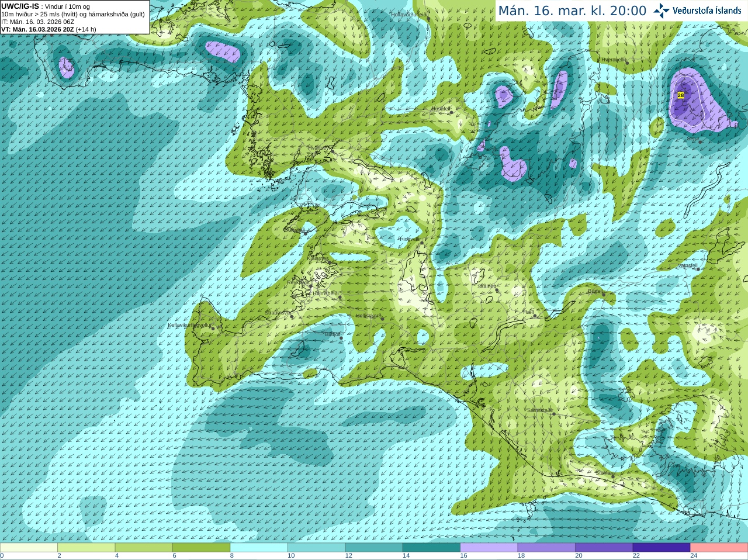Click the Hvanneyri place label
The image size is (748, 560).
click(x=320, y=148)
